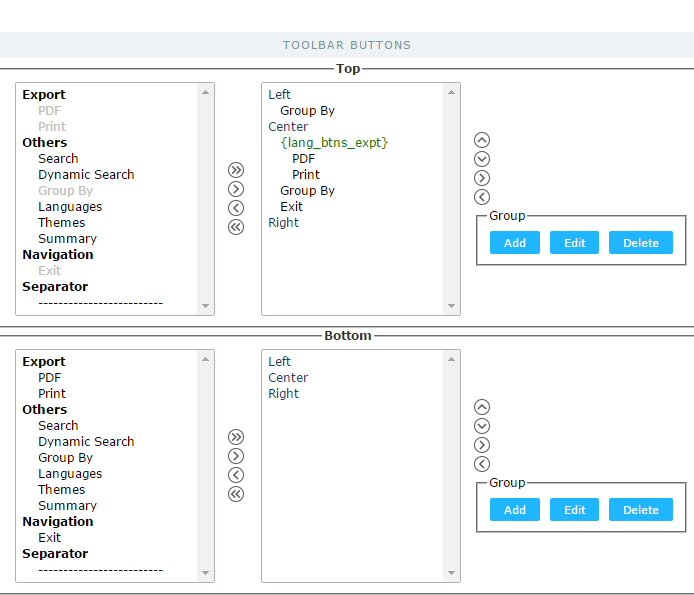Select Languages in Top available list
This screenshot has height=595, width=694.
70,207
